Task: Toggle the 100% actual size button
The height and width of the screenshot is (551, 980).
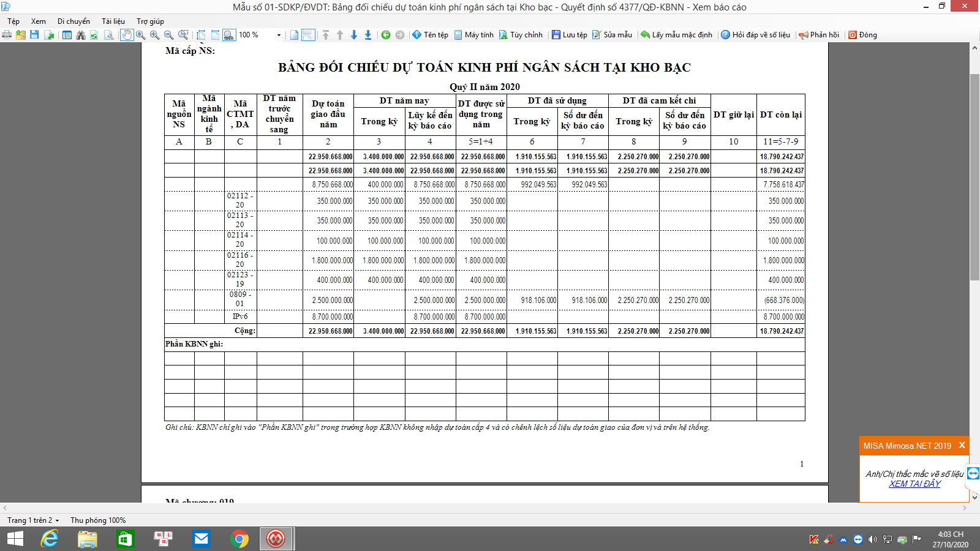Action: [x=229, y=35]
